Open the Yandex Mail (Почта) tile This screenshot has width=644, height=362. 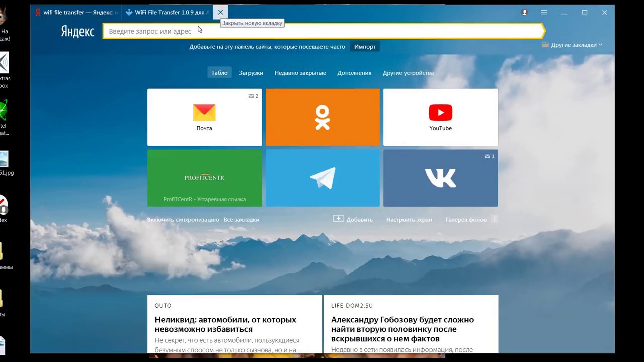click(204, 117)
